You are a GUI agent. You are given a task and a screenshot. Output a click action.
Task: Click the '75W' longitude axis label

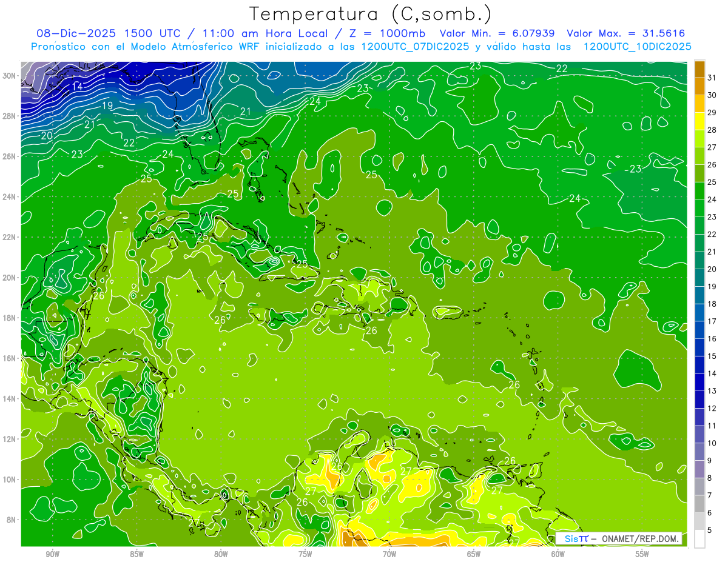pyautogui.click(x=305, y=554)
